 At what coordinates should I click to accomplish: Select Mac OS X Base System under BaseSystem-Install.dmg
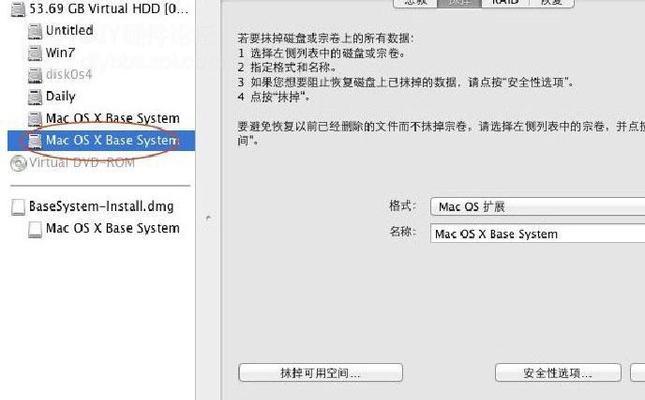(35, 229)
